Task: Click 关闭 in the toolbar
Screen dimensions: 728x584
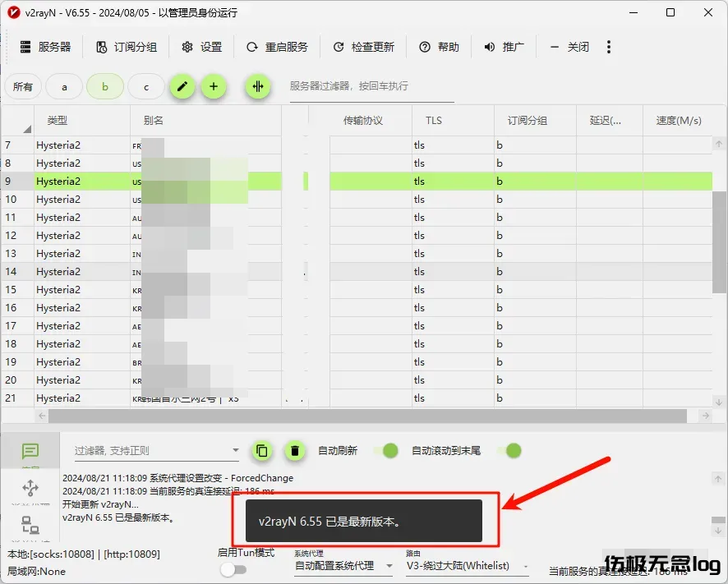Action: pyautogui.click(x=569, y=47)
